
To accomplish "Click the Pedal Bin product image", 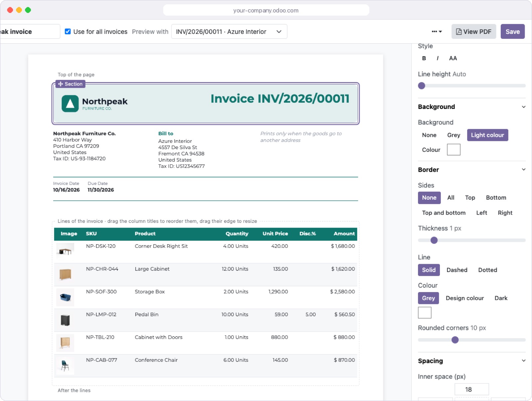I will pos(65,320).
